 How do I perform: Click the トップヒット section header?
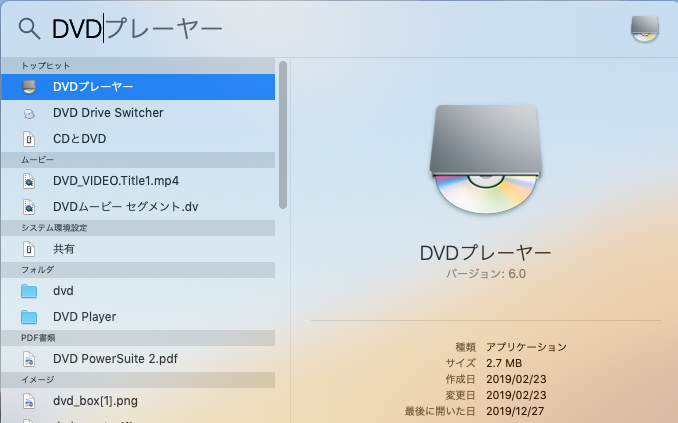pos(138,66)
